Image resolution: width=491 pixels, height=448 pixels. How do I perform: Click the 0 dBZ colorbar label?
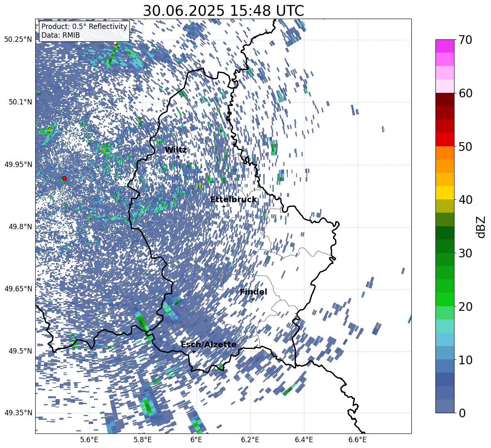click(x=462, y=413)
